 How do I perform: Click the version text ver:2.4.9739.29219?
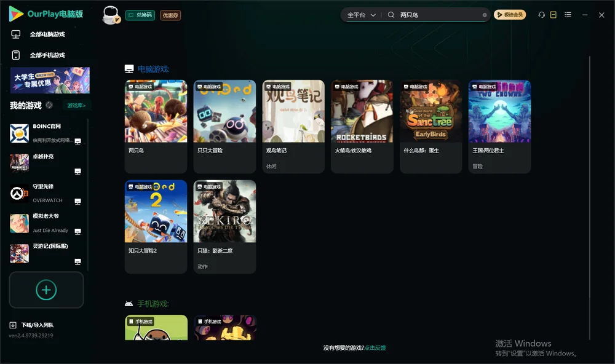[31, 336]
